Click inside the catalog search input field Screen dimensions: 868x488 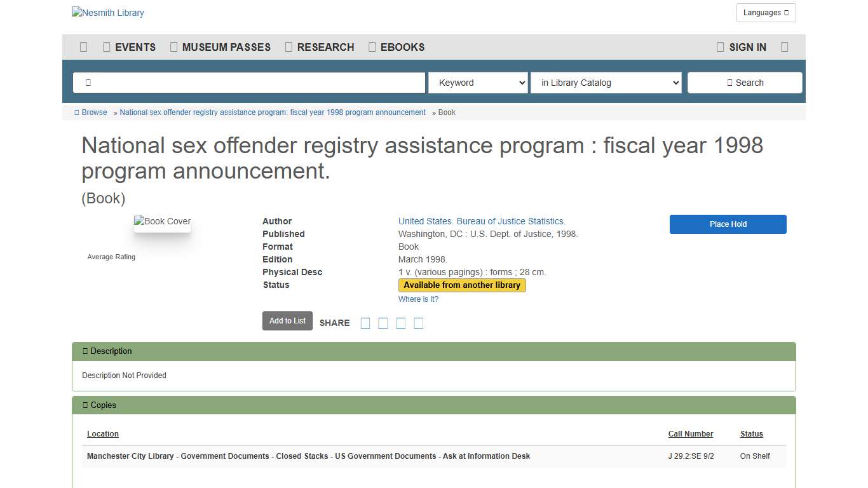249,82
